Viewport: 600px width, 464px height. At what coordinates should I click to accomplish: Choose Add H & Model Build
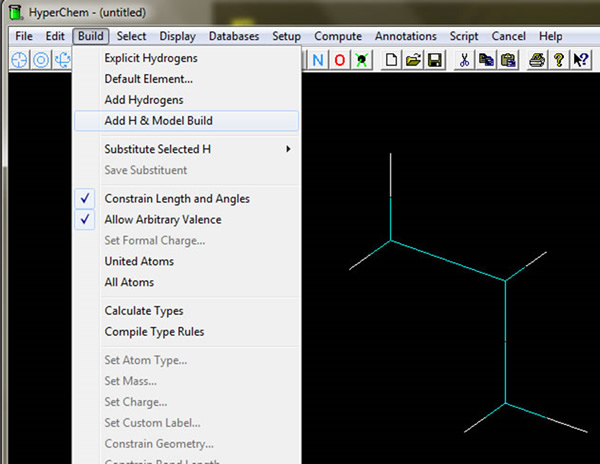coord(158,121)
